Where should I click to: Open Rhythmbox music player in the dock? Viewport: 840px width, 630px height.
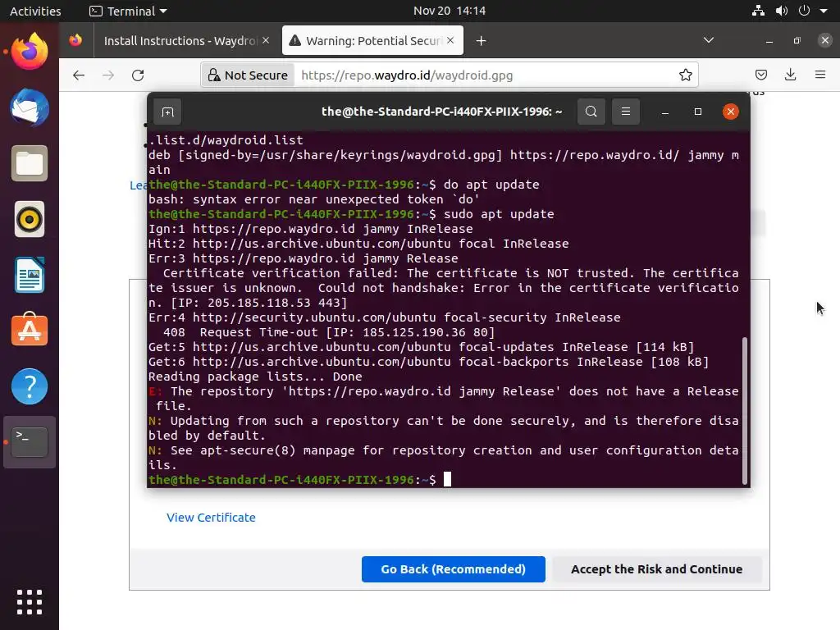point(30,219)
